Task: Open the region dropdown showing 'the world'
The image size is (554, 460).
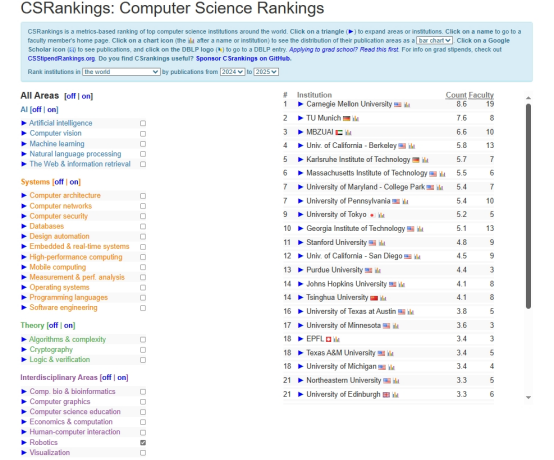Action: (121, 72)
